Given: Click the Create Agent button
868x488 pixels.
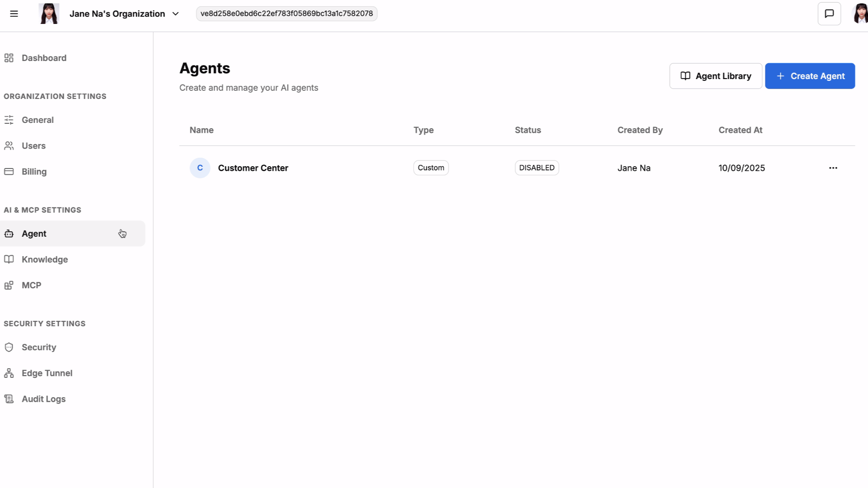Looking at the screenshot, I should coord(809,76).
